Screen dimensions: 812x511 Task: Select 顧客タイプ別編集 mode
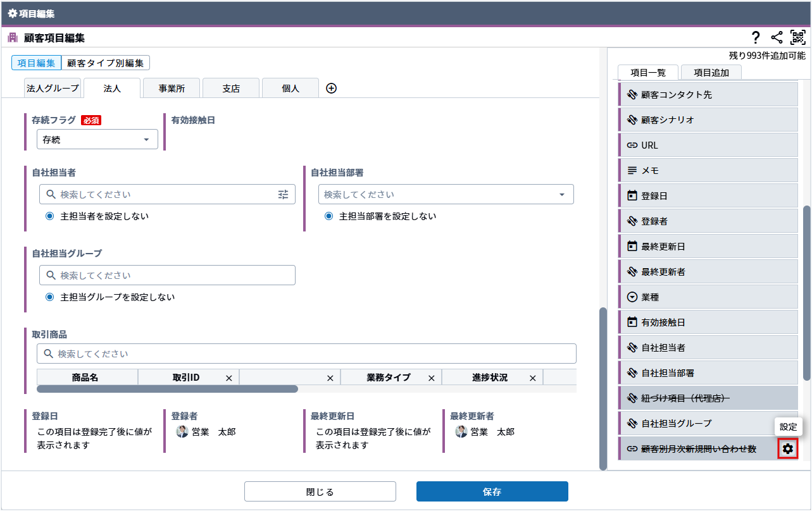click(x=106, y=63)
